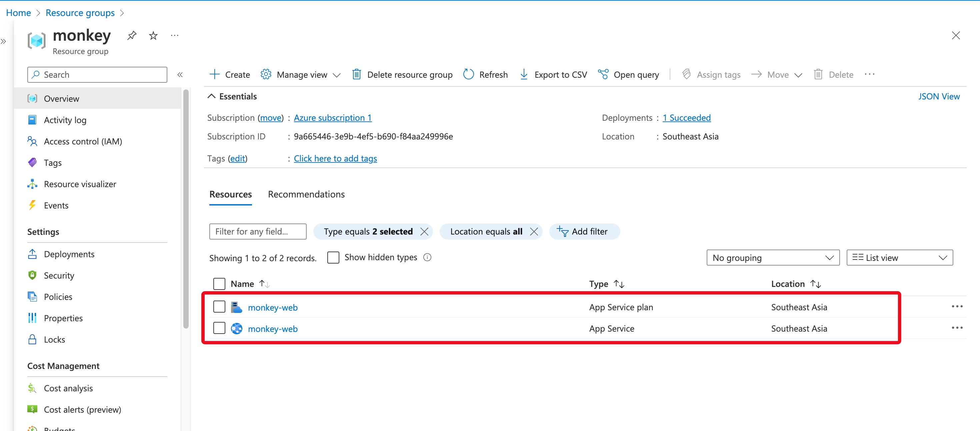Open the monkey-web App Service link
This screenshot has height=431, width=980.
click(273, 328)
